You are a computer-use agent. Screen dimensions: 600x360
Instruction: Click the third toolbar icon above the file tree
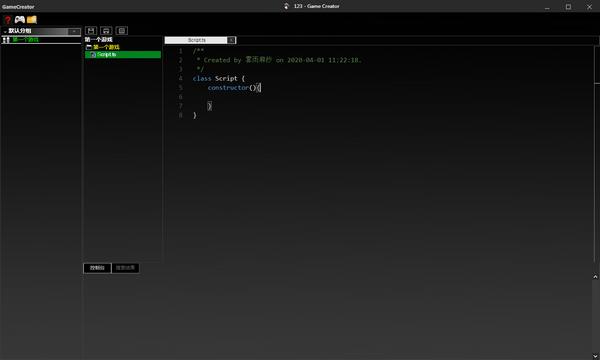[122, 31]
